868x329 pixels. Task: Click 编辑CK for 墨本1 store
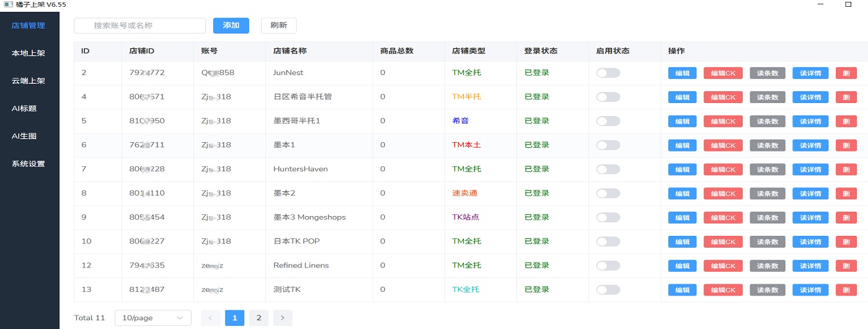[723, 145]
